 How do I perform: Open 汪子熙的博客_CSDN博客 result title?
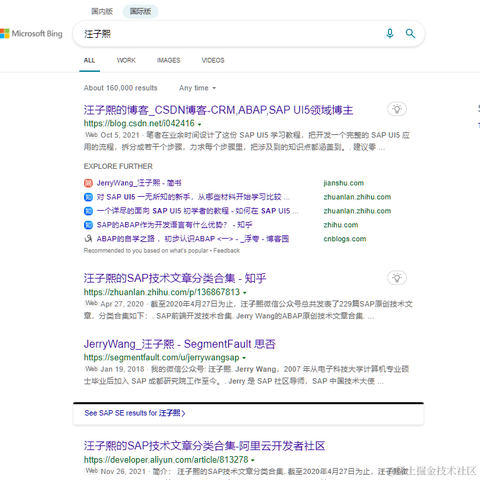(218, 110)
